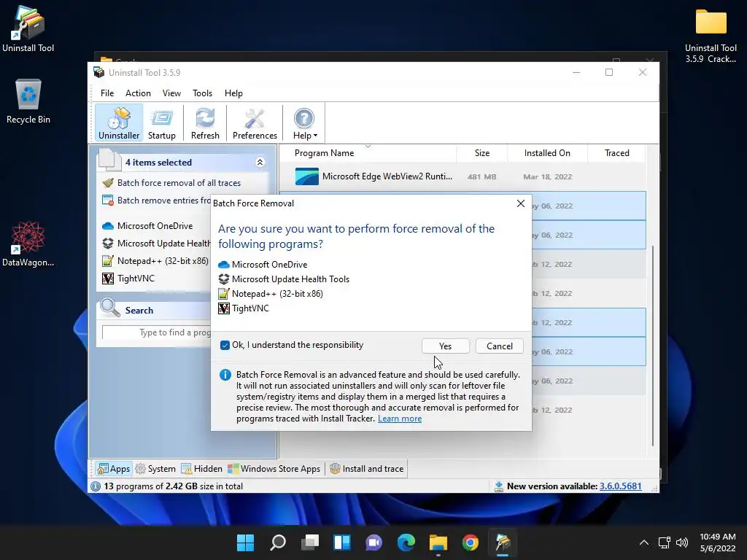Screen dimensions: 747x560
Task: Switch to Windows Store Apps tab
Action: pos(274,469)
